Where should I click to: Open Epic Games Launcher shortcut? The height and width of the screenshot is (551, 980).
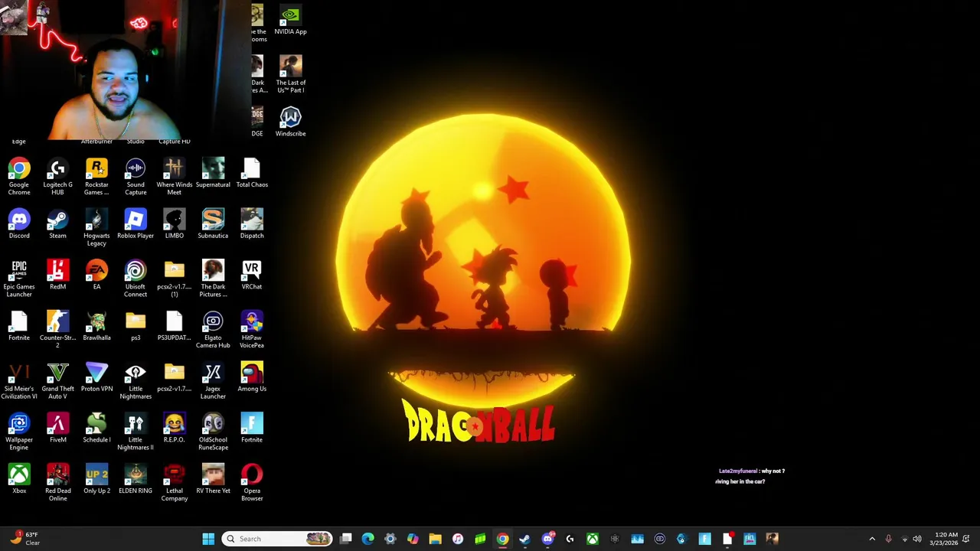[19, 279]
